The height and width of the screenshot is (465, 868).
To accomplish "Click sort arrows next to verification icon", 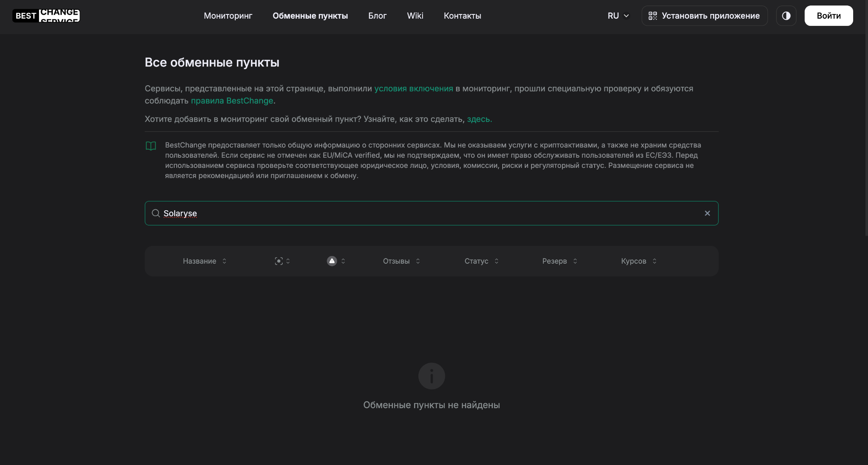I will [288, 261].
